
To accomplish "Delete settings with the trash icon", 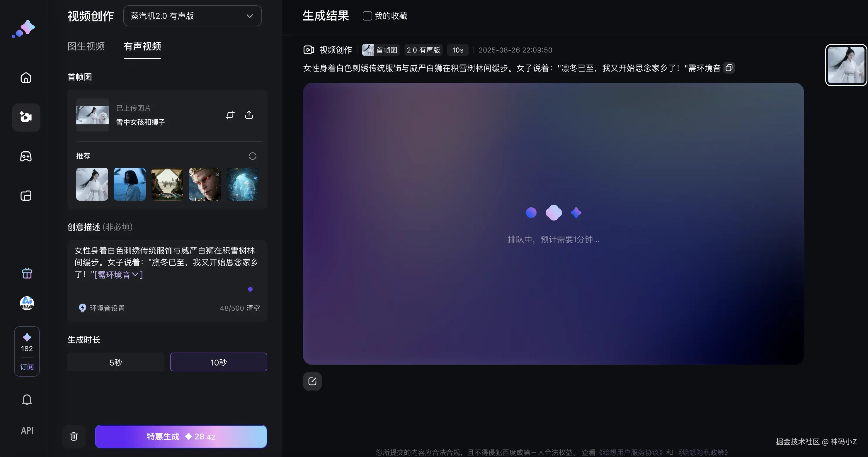I will pos(74,437).
